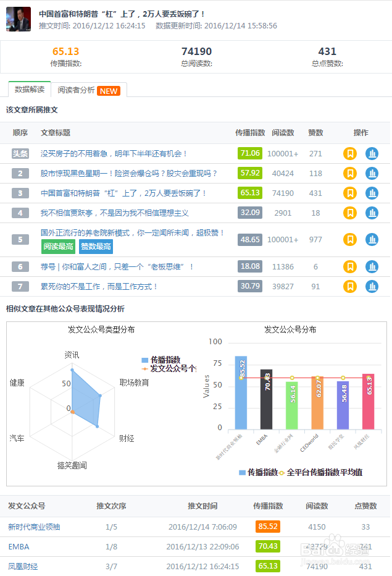Open article 我不相信贾跃亭
Screen dimensions: 392x576
[x=115, y=213]
